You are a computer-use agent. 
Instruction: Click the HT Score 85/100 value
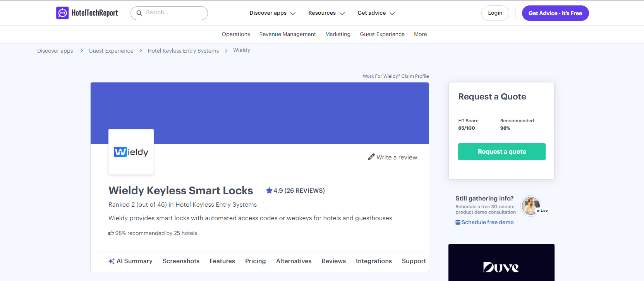pyautogui.click(x=467, y=128)
